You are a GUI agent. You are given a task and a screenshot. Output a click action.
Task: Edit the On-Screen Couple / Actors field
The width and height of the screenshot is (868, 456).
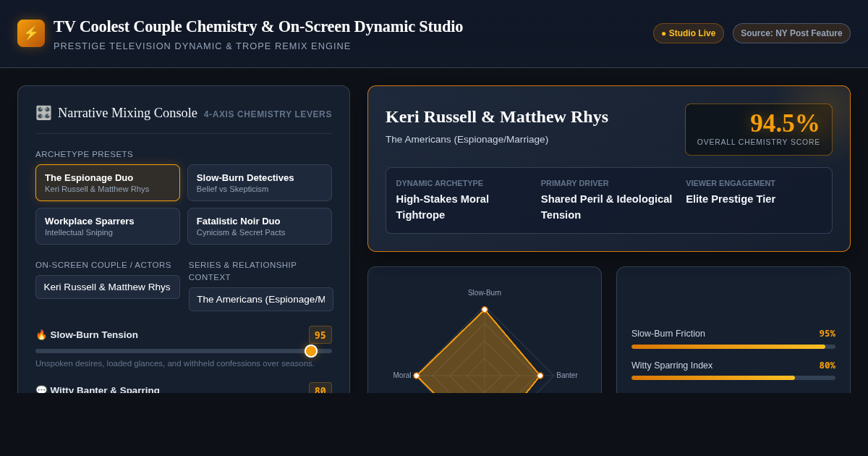point(108,287)
